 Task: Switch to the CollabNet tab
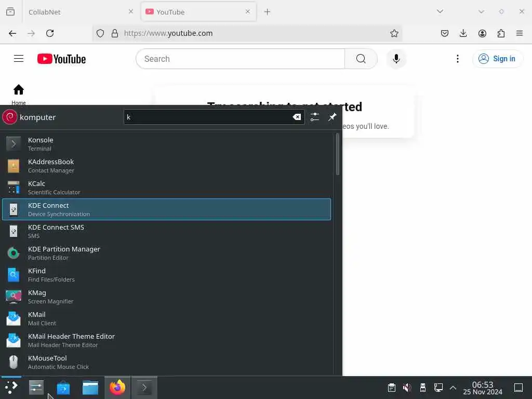(81, 12)
